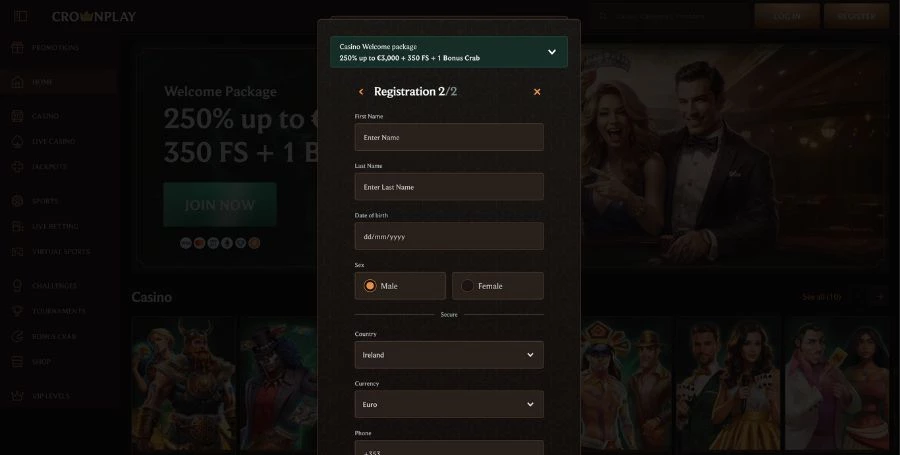
Task: Click the Register button in header
Action: [856, 16]
